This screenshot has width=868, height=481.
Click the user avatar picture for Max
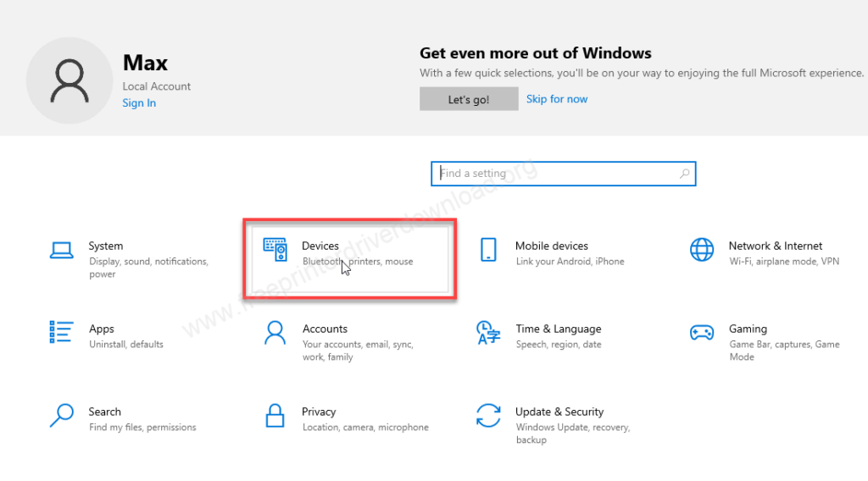pos(70,80)
